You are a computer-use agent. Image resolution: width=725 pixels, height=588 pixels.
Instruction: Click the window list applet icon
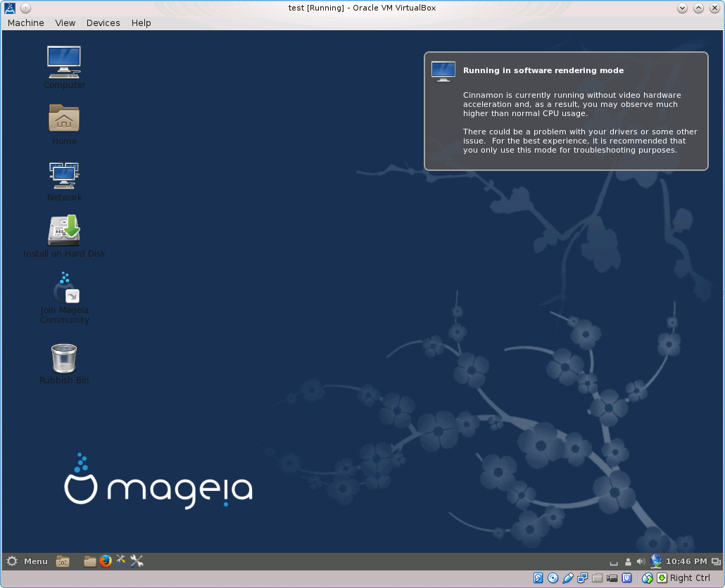click(716, 562)
